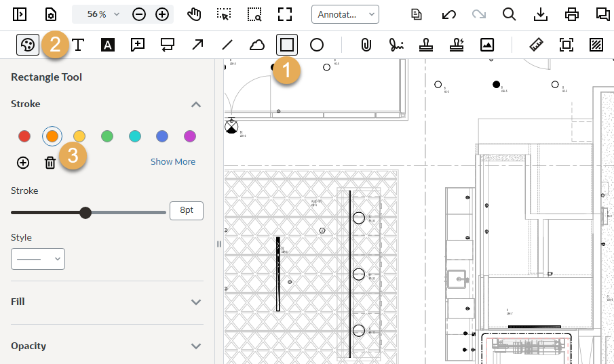614x364 pixels.
Task: Pick the red stroke color swatch
Action: [x=24, y=137]
